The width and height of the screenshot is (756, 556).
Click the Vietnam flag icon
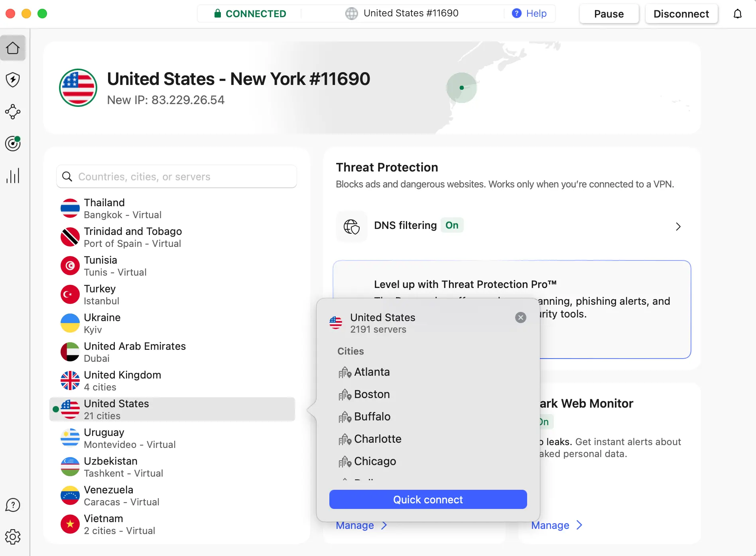(70, 524)
